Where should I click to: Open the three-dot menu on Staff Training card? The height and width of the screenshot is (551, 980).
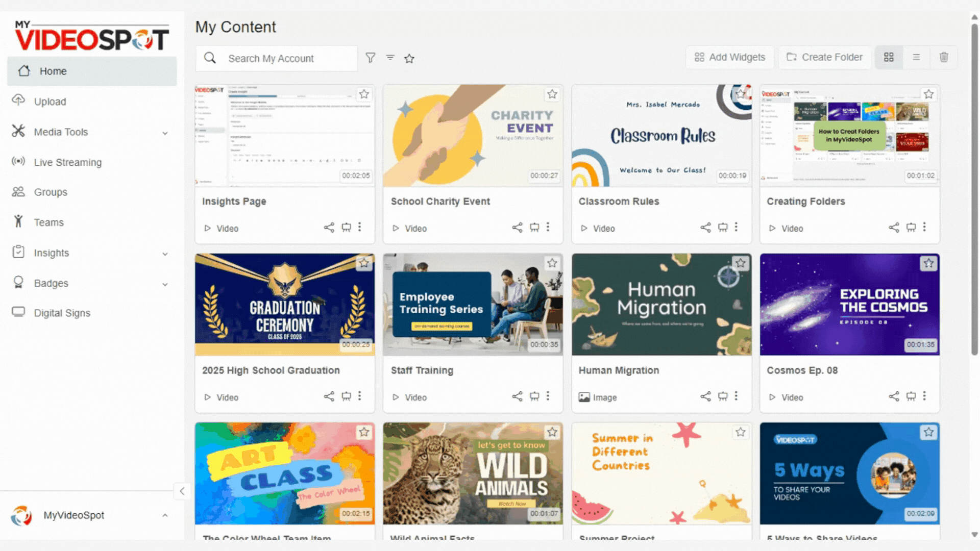point(549,396)
